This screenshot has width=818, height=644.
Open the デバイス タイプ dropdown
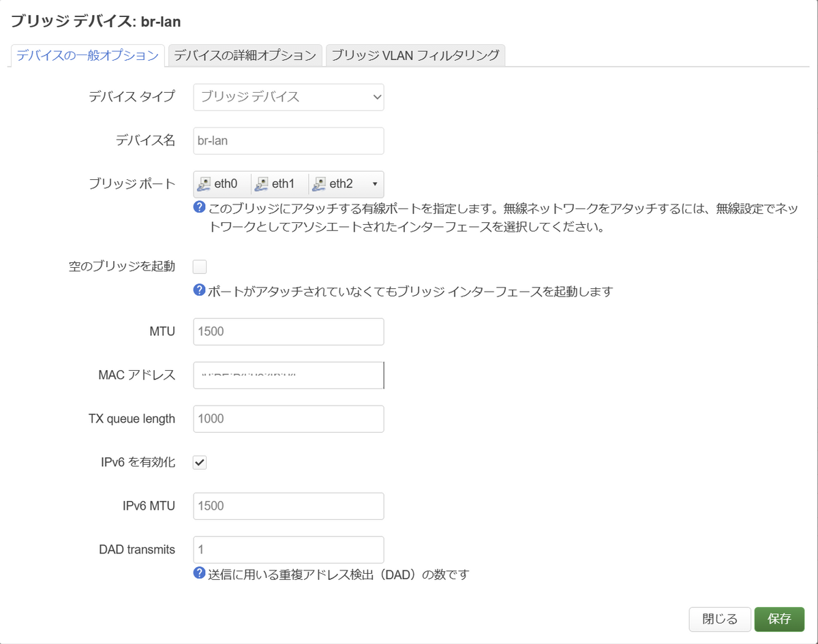tap(288, 97)
